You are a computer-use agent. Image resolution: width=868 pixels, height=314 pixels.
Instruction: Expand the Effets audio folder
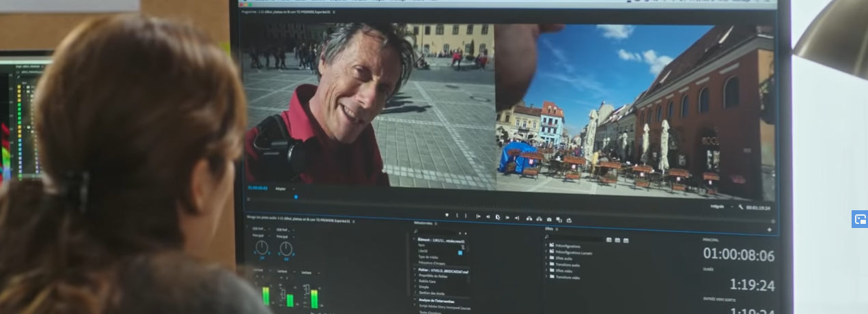546,258
